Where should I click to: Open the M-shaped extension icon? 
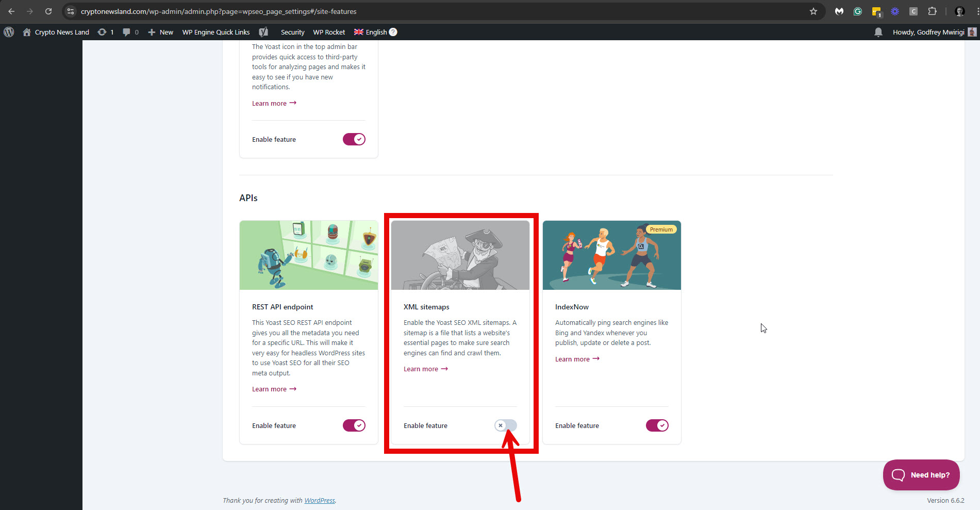coord(839,11)
